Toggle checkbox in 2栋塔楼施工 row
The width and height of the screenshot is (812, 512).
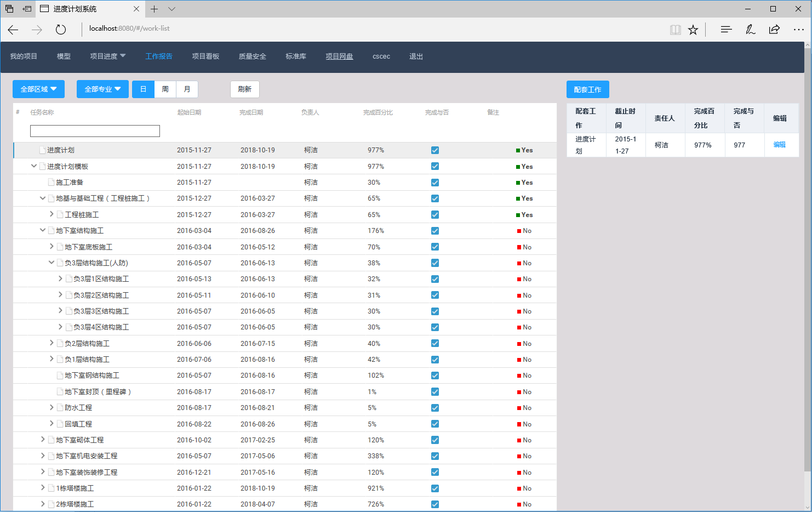coord(435,504)
